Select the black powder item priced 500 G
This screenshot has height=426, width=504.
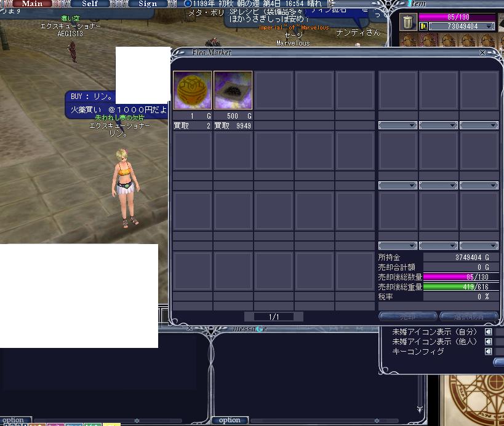[x=233, y=90]
